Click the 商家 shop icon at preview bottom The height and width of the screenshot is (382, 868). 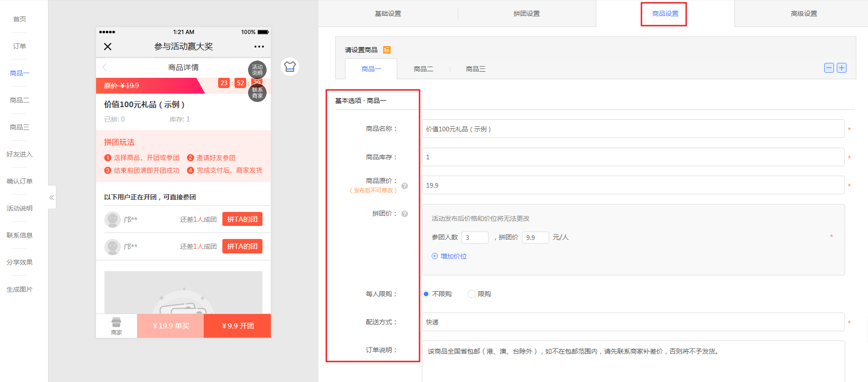pyautogui.click(x=117, y=326)
